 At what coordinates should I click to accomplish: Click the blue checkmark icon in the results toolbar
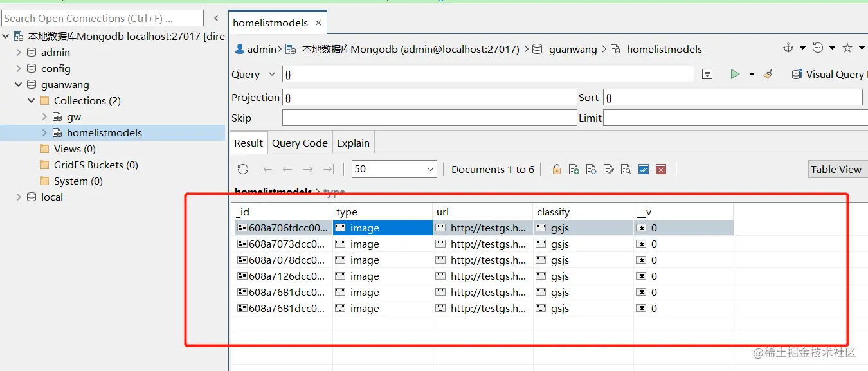(x=644, y=169)
